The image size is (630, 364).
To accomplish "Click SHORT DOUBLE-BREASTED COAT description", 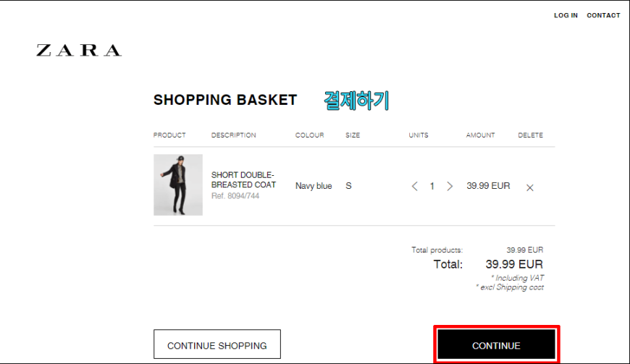I will [x=243, y=179].
